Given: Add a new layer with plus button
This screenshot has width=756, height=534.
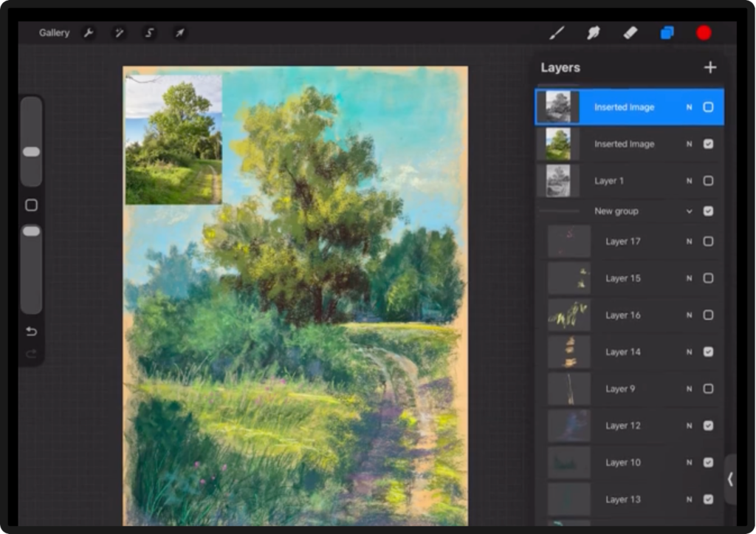Looking at the screenshot, I should pos(710,68).
